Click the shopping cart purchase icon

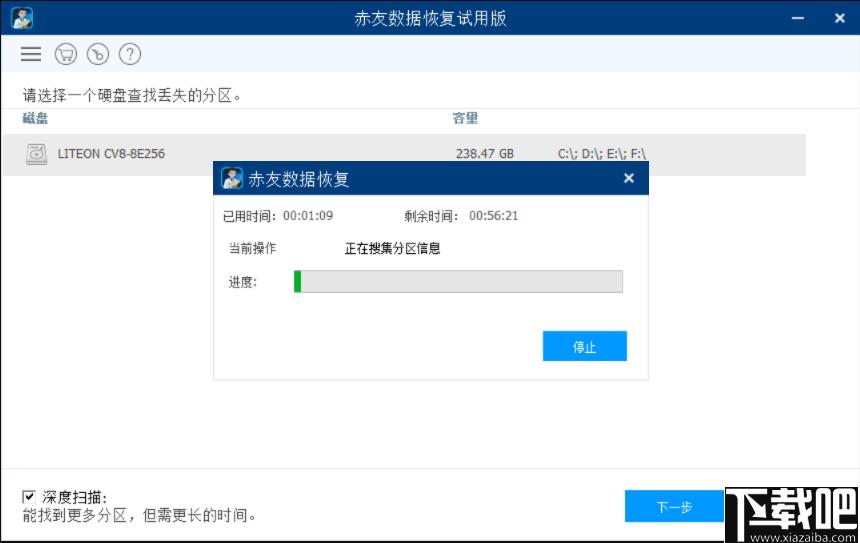[x=66, y=54]
